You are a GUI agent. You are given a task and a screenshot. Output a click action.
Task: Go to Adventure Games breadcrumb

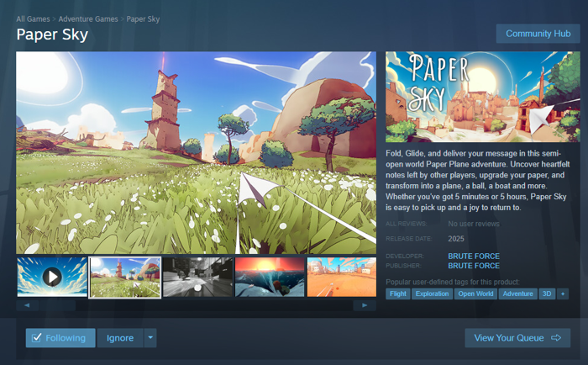[88, 19]
